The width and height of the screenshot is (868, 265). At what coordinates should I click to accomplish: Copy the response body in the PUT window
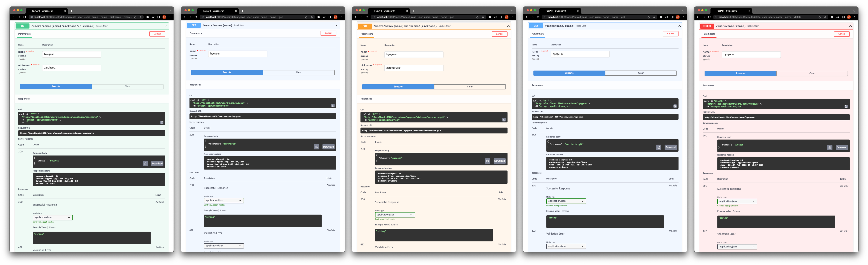click(x=488, y=161)
